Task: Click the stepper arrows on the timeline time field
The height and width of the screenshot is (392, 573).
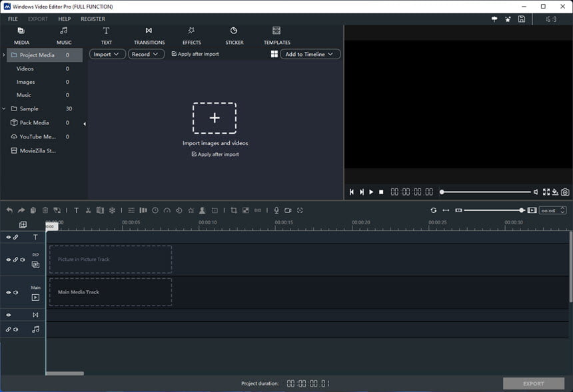Action: point(563,210)
